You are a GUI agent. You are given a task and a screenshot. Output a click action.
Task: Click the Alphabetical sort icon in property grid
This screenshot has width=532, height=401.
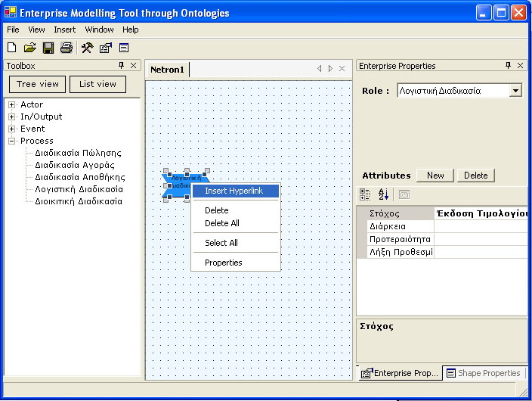pos(383,194)
